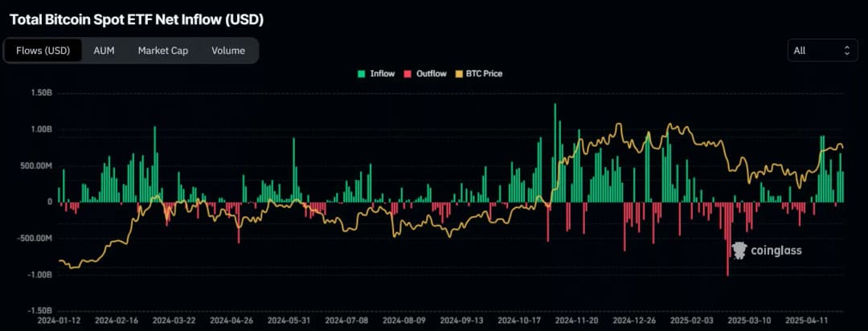Click the coinglass watermark text
Image resolution: width=868 pixels, height=331 pixels.
click(x=775, y=251)
